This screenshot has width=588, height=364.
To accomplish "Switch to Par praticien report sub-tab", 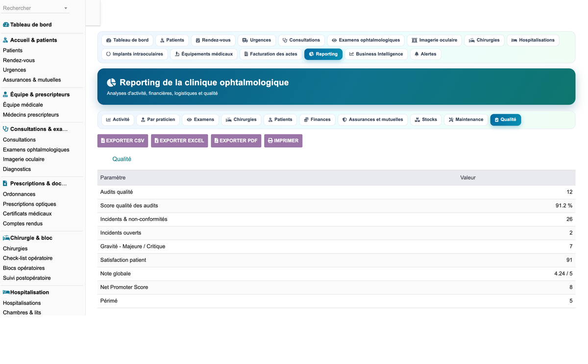I will point(158,120).
